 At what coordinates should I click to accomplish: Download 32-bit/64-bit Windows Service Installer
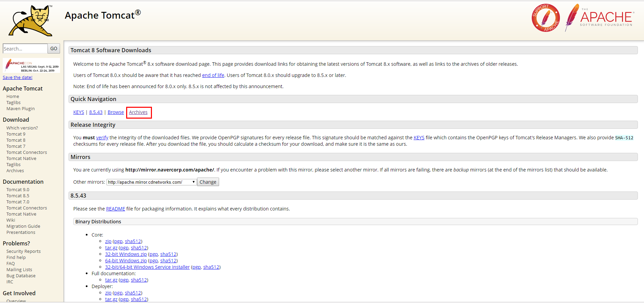click(148, 267)
